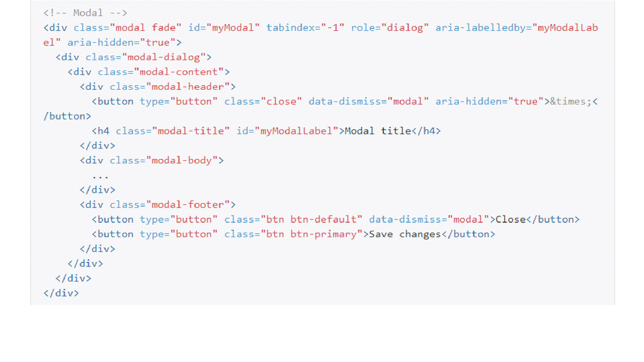The height and width of the screenshot is (362, 644).
Task: Click the Modal comment line
Action: coord(86,13)
